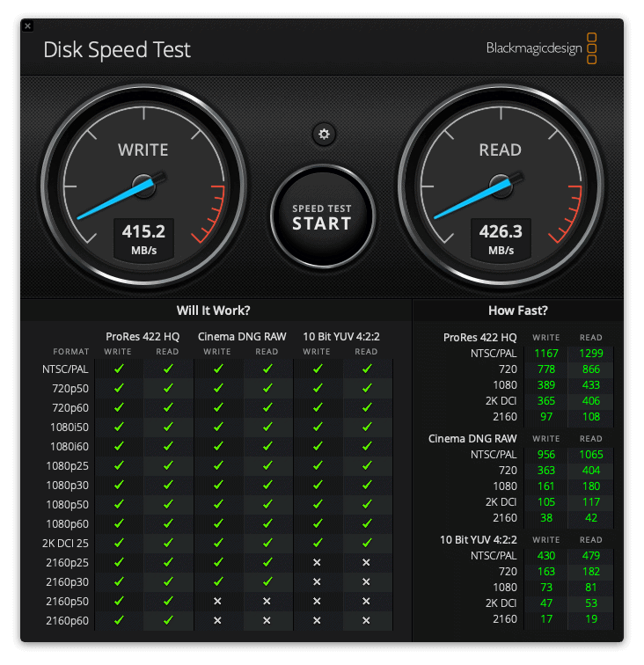644x665 pixels.
Task: Click the WRITE gauge speed readout
Action: [x=143, y=238]
